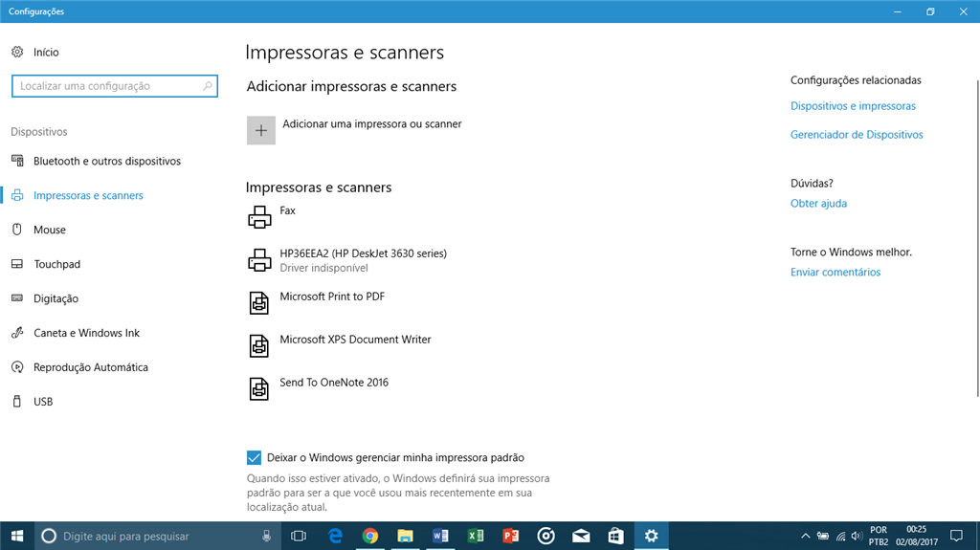Image resolution: width=980 pixels, height=550 pixels.
Task: Open the Reprodução Automática section
Action: coord(91,367)
